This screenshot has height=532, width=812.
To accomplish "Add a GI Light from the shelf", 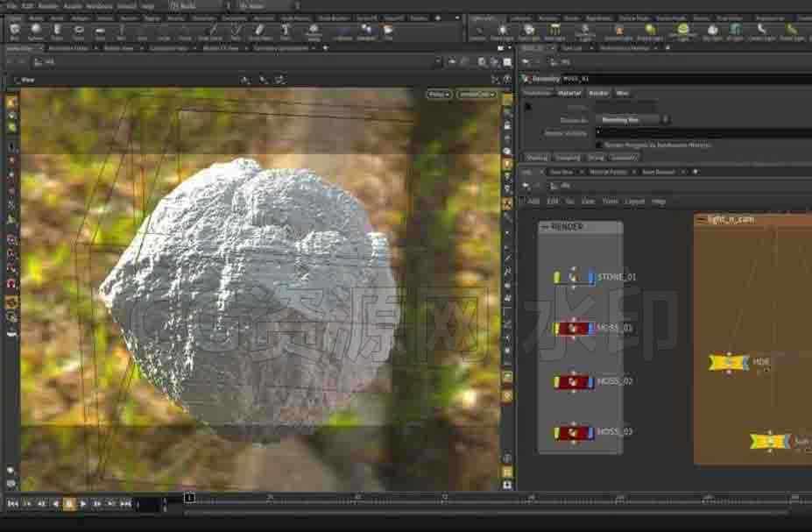I will 735,32.
